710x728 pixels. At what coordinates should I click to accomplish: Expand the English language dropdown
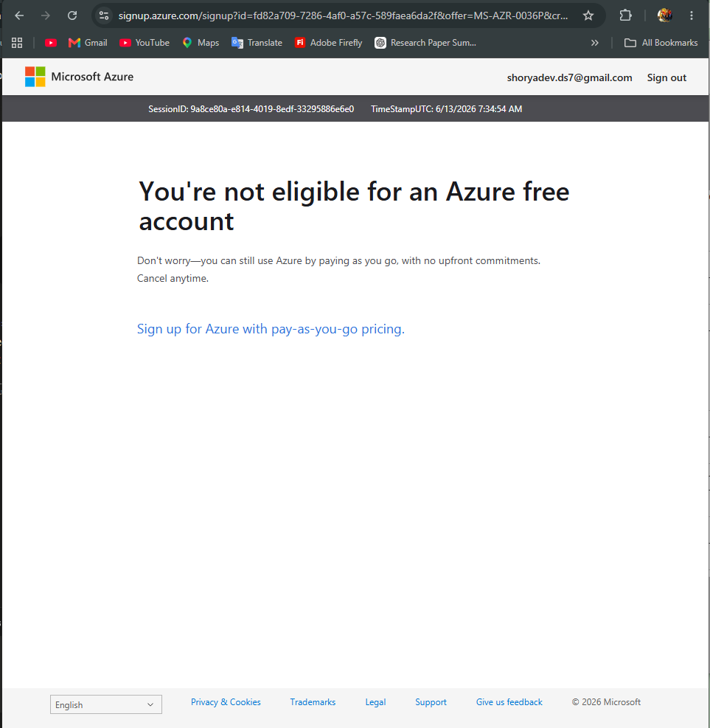[106, 704]
